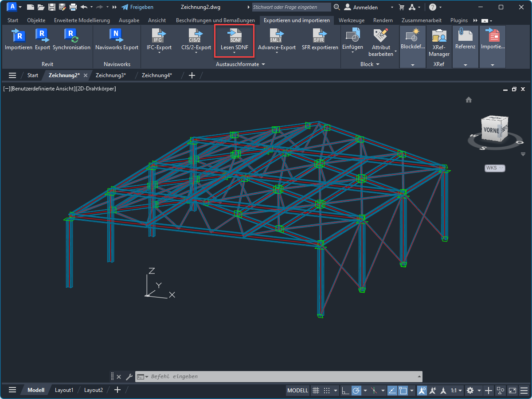532x399 pixels.
Task: Toggle object snap mode
Action: 402,390
